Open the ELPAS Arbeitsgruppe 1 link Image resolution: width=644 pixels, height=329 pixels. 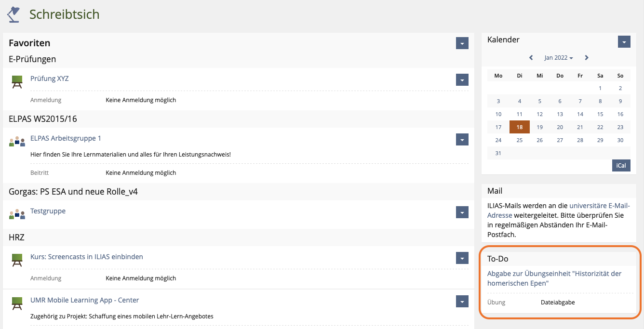click(x=66, y=138)
